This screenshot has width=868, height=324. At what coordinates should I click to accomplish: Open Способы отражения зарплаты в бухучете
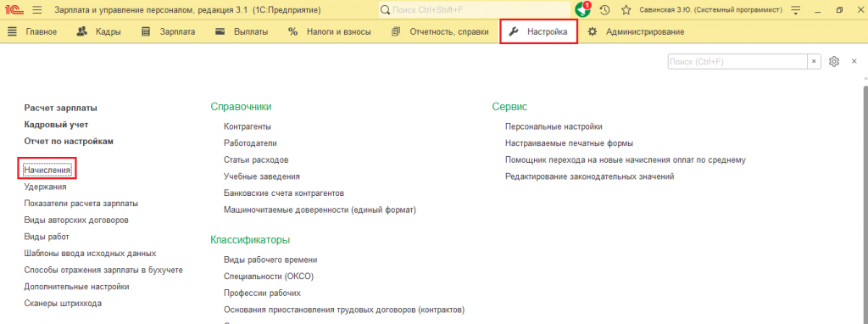click(103, 270)
